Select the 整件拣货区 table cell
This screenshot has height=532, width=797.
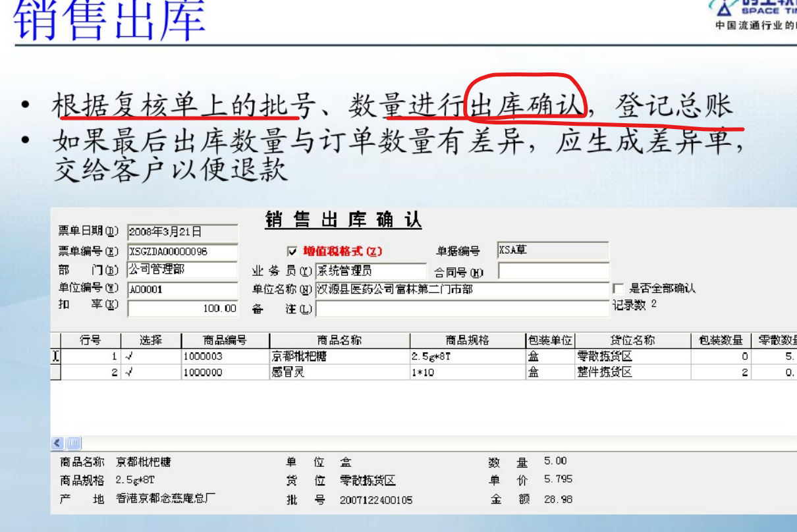click(x=633, y=372)
